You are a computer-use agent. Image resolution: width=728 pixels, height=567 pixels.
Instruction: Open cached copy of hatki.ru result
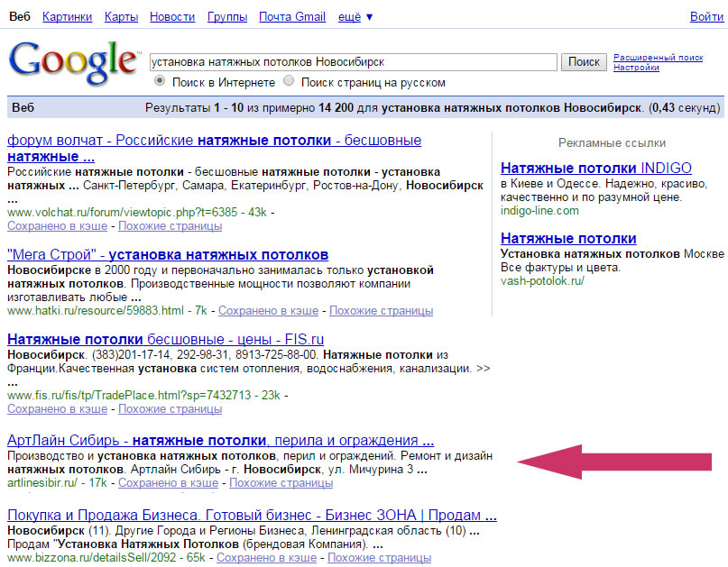(268, 310)
